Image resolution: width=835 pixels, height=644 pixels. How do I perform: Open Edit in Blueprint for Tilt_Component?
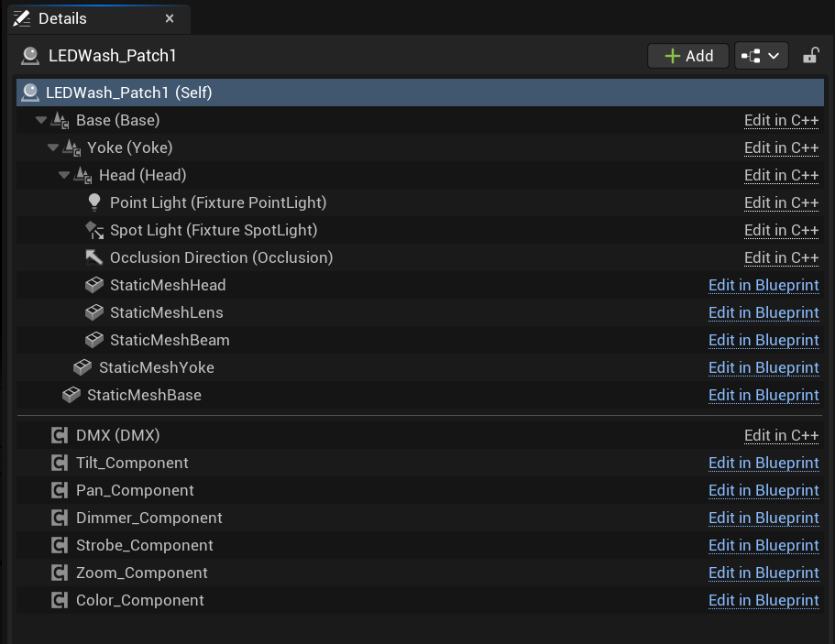pyautogui.click(x=764, y=464)
